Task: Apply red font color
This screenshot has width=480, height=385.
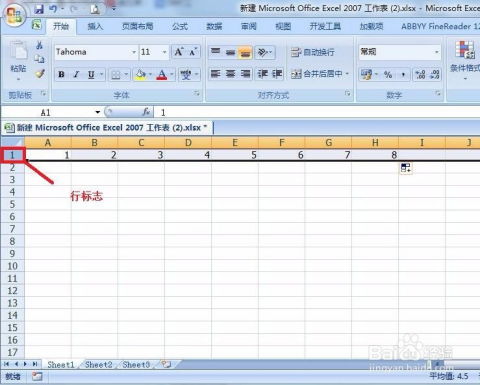Action: 162,75
